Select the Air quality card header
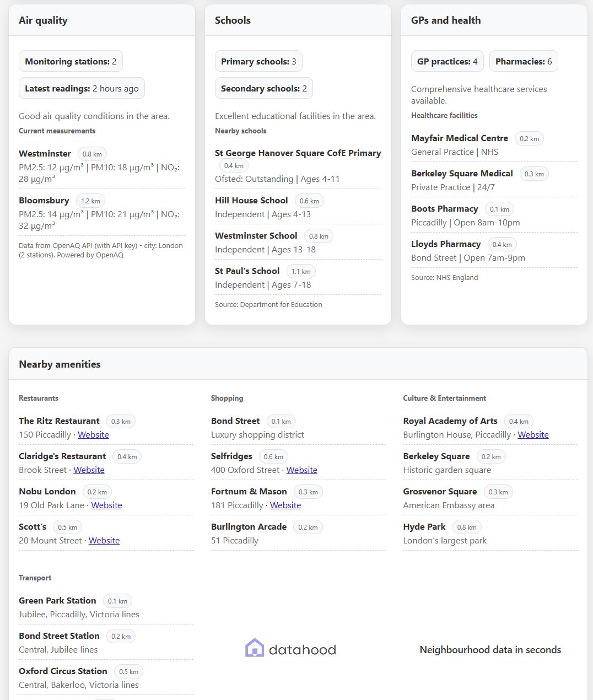The width and height of the screenshot is (593, 700). click(x=43, y=20)
